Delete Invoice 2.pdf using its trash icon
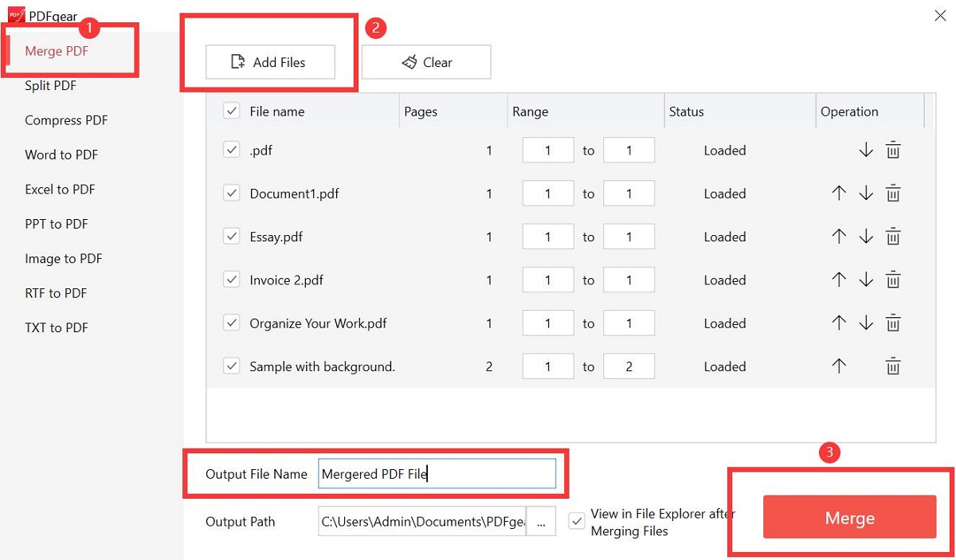956x560 pixels. 892,280
